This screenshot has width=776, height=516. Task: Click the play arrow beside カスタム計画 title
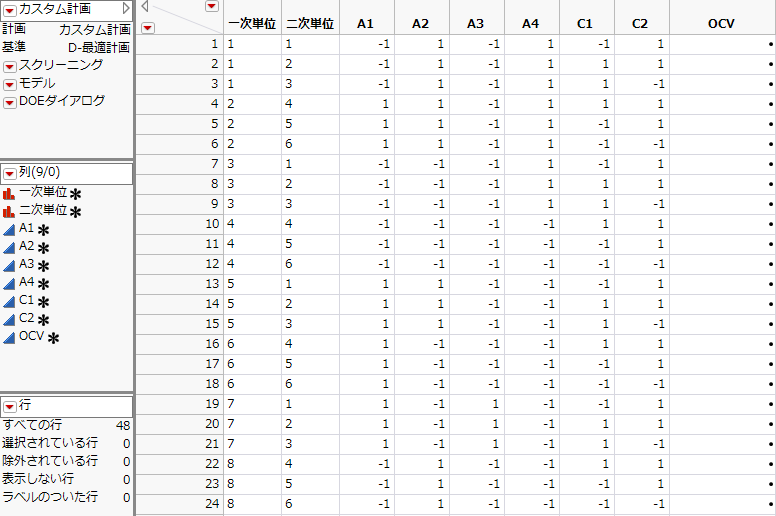(126, 8)
